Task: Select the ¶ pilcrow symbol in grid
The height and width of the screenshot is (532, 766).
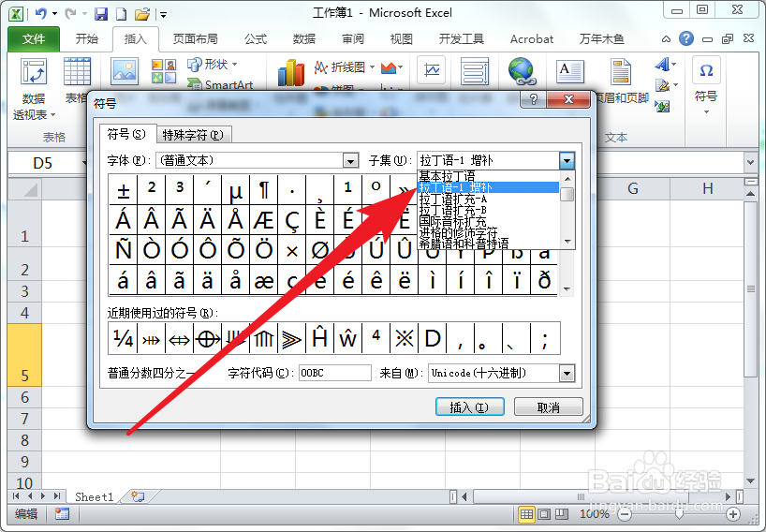Action: [264, 190]
